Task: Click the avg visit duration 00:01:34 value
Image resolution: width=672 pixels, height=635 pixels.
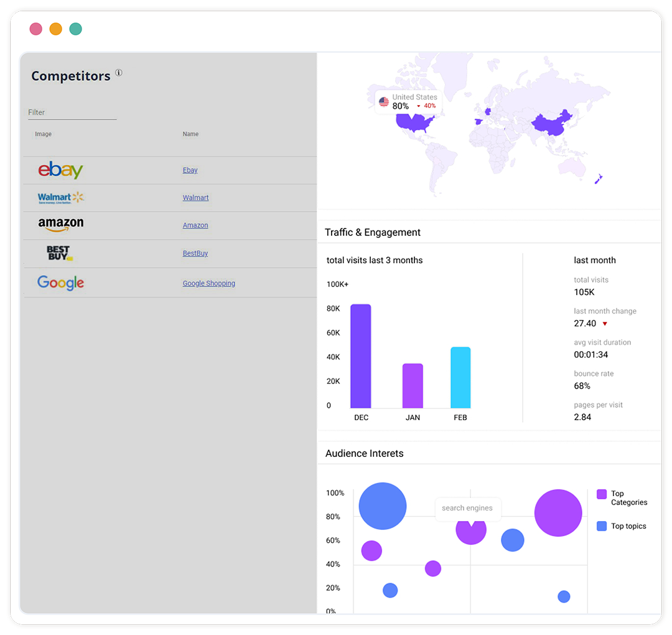Action: point(590,355)
